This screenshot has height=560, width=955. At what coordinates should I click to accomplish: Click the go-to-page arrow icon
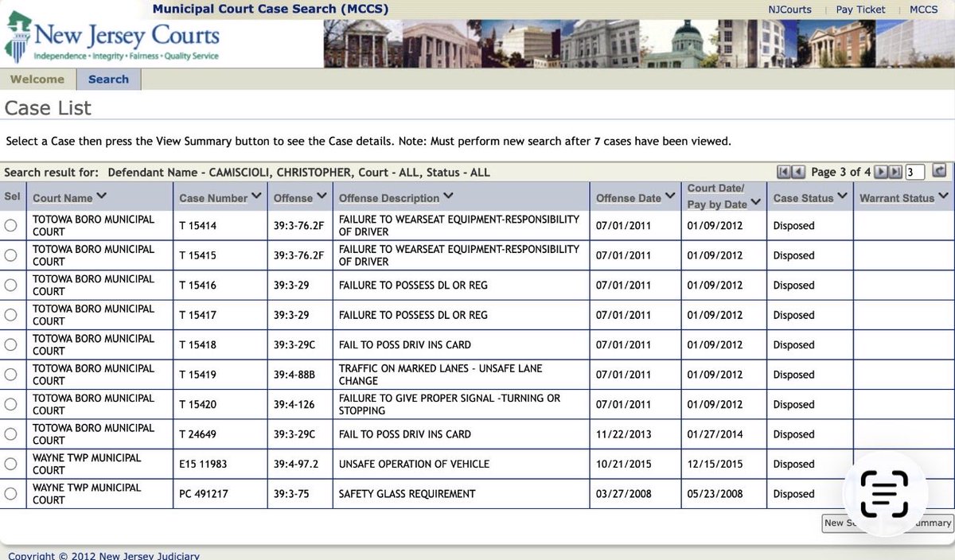(939, 171)
